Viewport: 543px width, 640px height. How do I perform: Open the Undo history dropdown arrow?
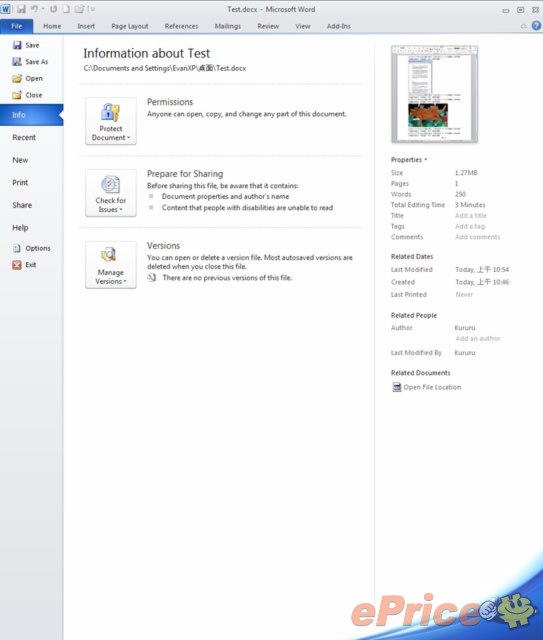pyautogui.click(x=43, y=9)
